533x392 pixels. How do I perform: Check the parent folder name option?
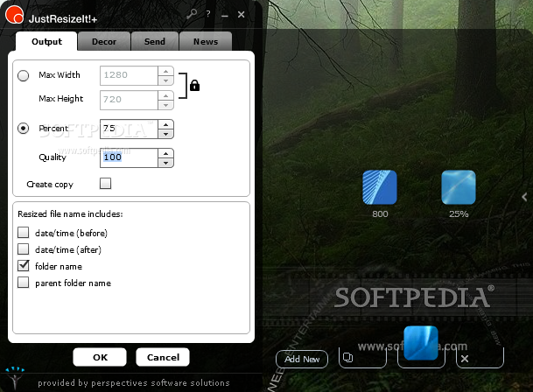23,282
